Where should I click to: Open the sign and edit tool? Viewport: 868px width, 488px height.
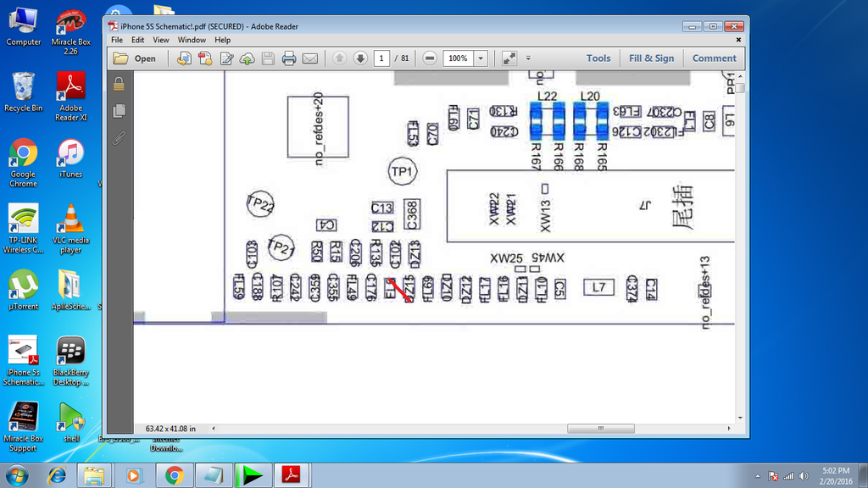[227, 58]
